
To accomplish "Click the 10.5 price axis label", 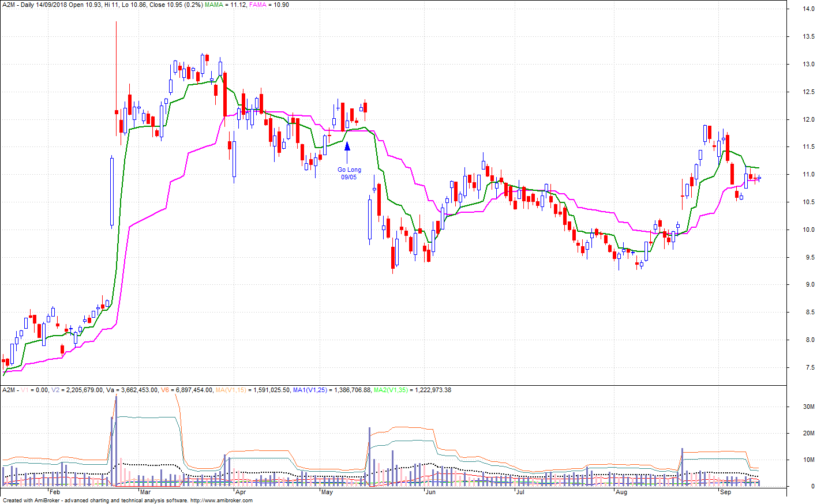I will (808, 202).
